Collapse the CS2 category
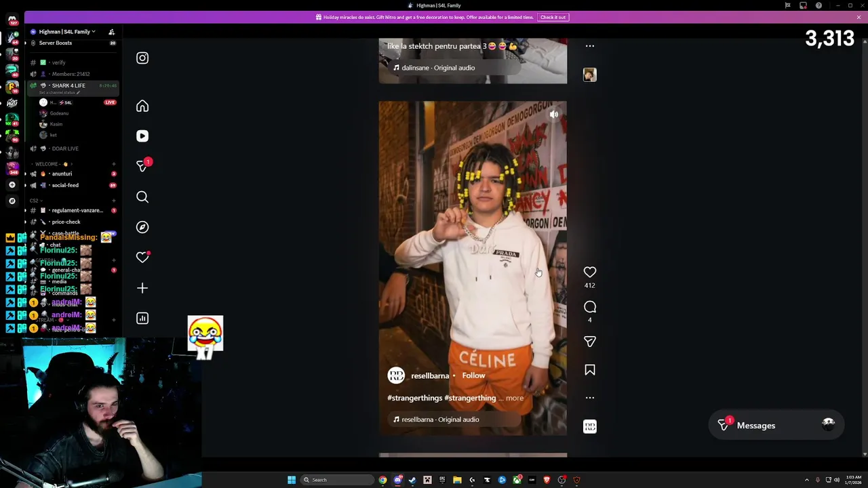The image size is (868, 488). (x=35, y=201)
